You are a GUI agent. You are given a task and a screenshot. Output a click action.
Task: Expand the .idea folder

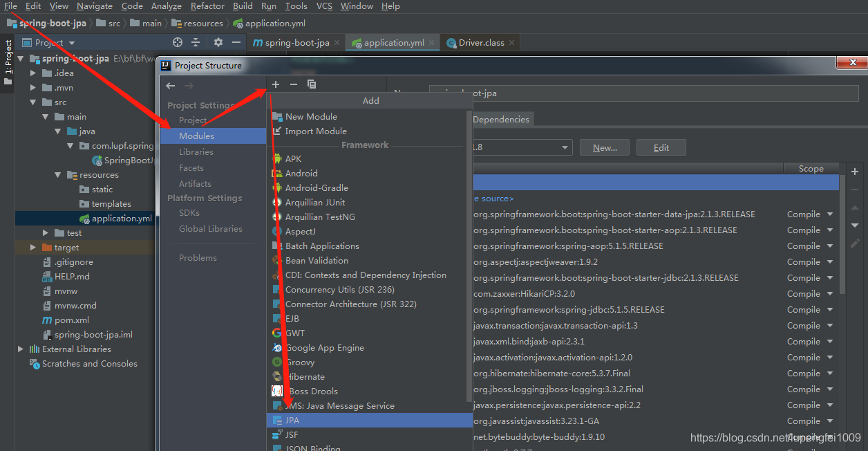(33, 73)
